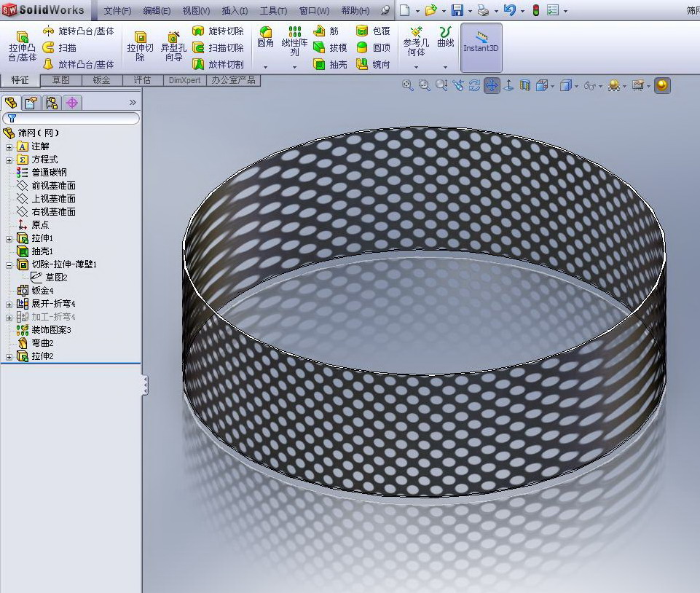The width and height of the screenshot is (700, 593).
Task: Open the 帮助(H) menu
Action: [x=355, y=11]
